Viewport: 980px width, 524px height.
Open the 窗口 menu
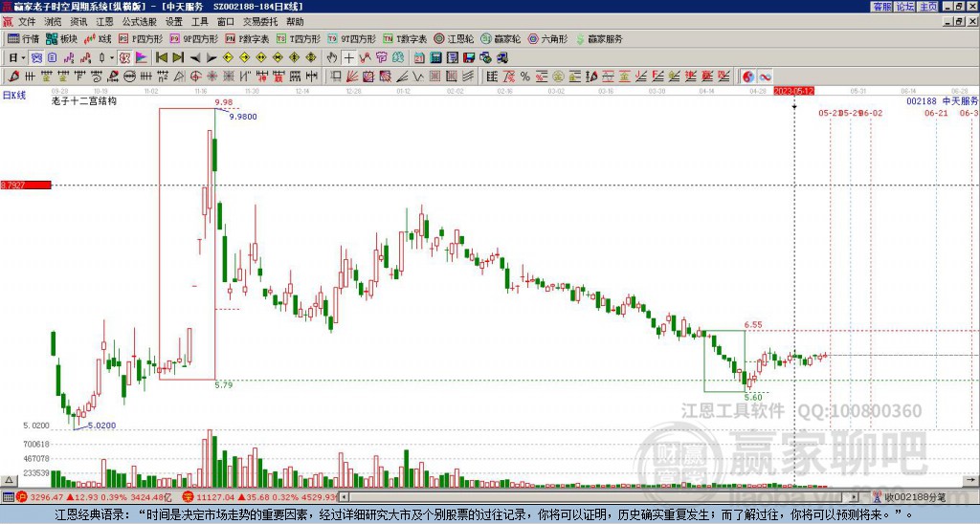(x=225, y=22)
